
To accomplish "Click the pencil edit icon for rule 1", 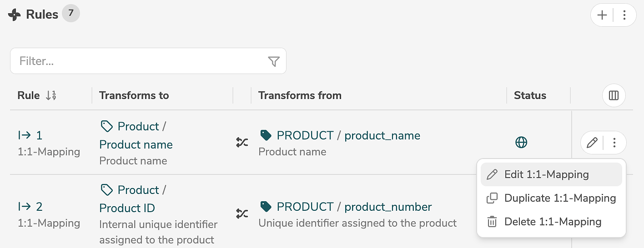I will point(592,143).
